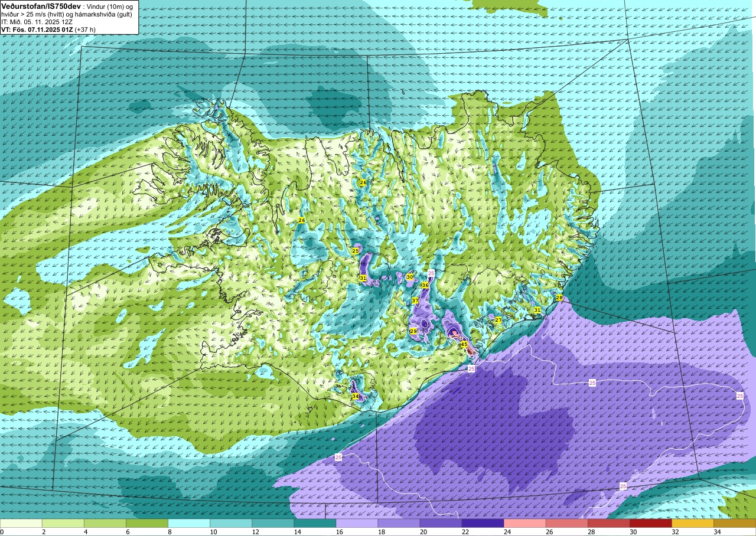
Task: Select the 30–32 m/s dark red legend swatch
Action: 650,523
